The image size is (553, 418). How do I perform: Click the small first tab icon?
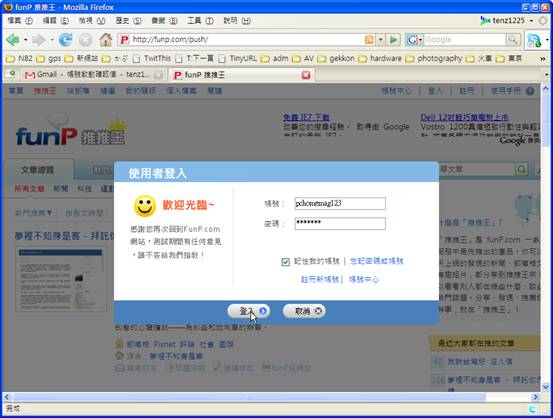click(x=12, y=74)
